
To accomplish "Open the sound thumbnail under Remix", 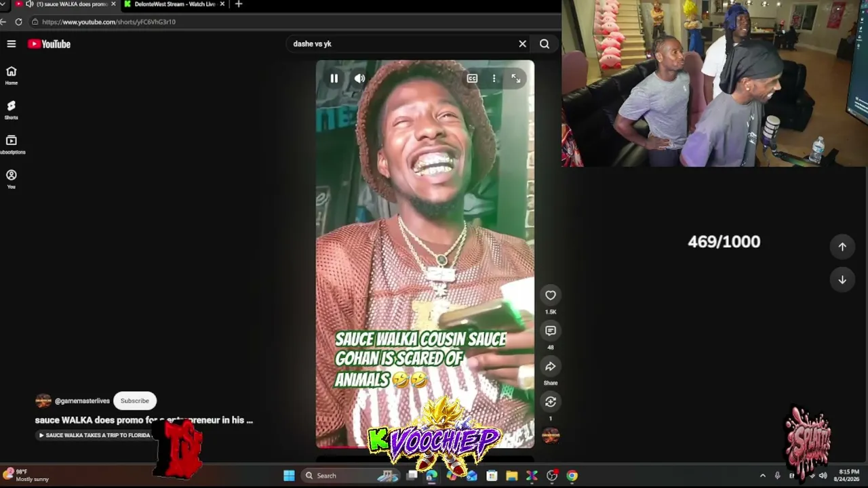I will [x=551, y=436].
